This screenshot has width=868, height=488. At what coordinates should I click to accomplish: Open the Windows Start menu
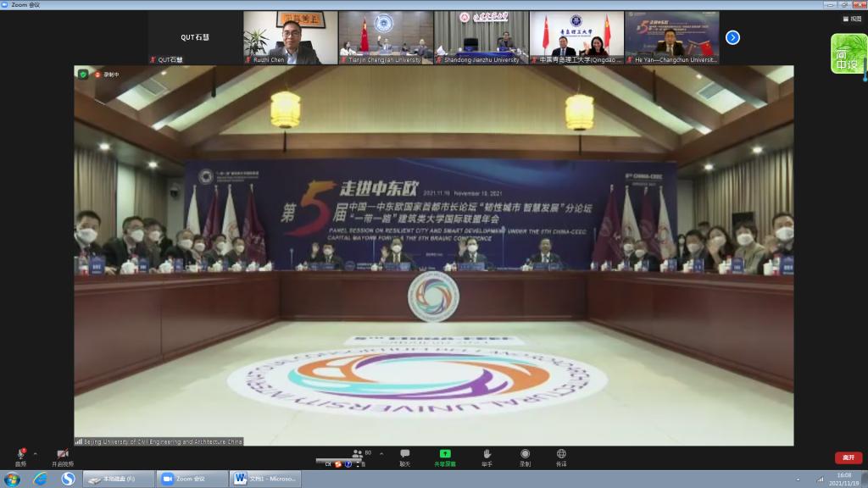pyautogui.click(x=13, y=479)
